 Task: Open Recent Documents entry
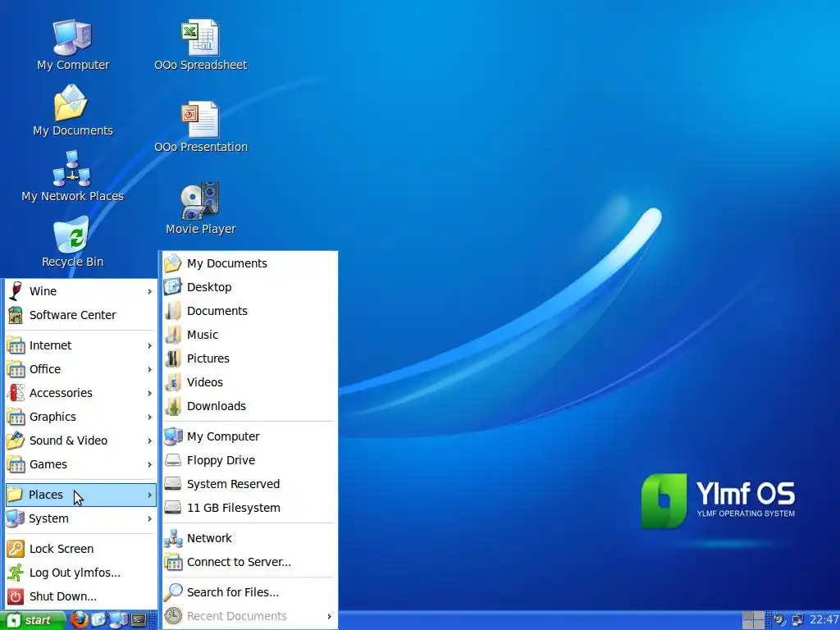click(x=249, y=616)
